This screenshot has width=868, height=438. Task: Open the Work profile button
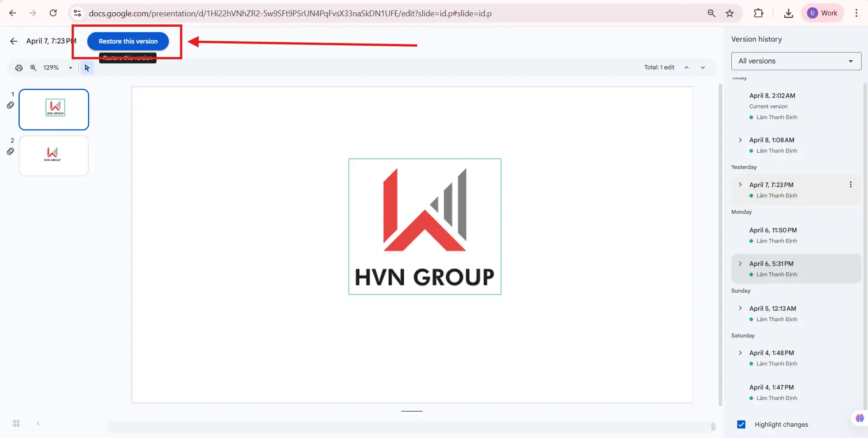click(x=822, y=13)
